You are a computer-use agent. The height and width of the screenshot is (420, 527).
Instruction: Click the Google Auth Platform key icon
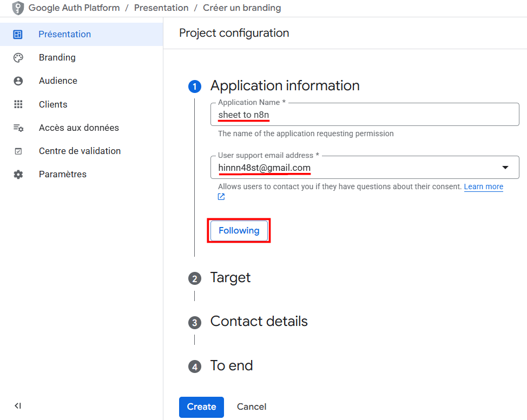pyautogui.click(x=17, y=8)
